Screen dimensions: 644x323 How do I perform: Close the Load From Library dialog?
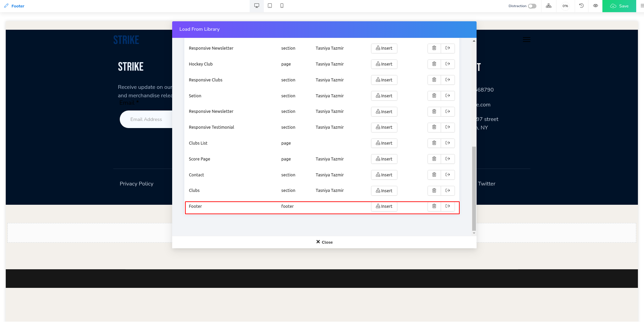tap(324, 242)
